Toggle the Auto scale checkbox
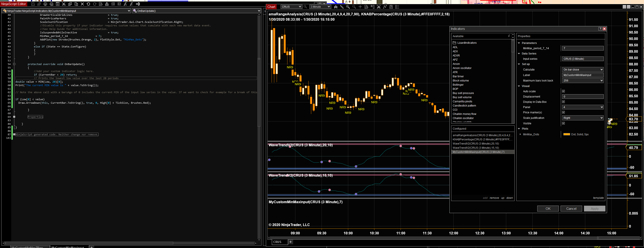Image resolution: width=644 pixels, height=248 pixels. (563, 91)
